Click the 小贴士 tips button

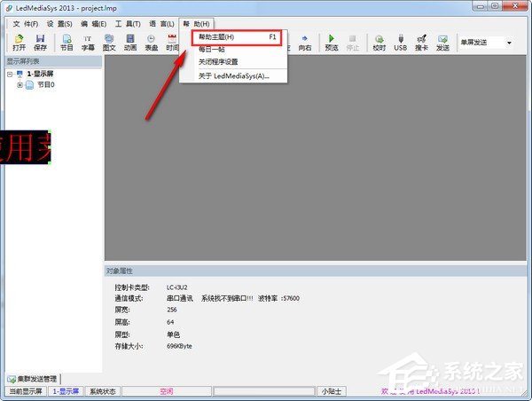tap(332, 391)
